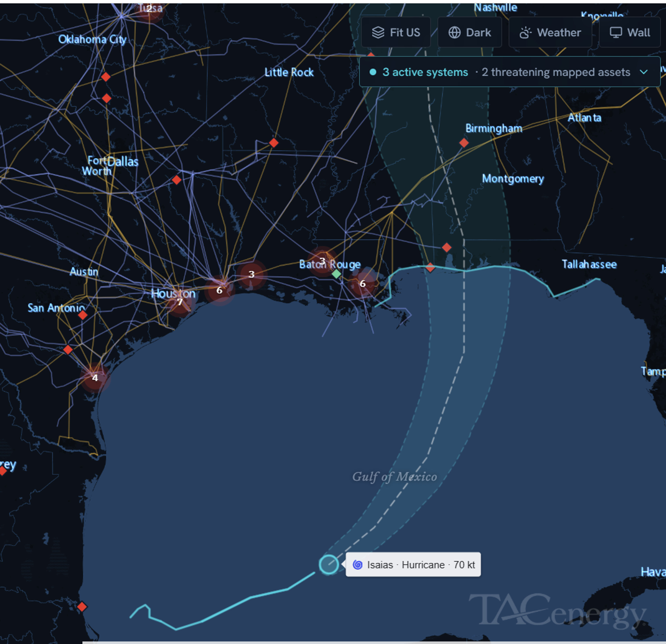Select the green diamond marker near Baton Rouge

[336, 274]
